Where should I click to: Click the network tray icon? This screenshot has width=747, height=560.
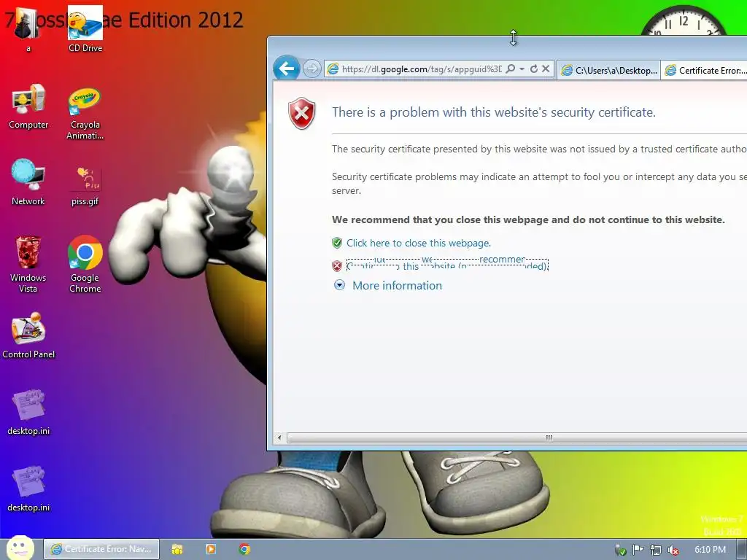(x=656, y=550)
